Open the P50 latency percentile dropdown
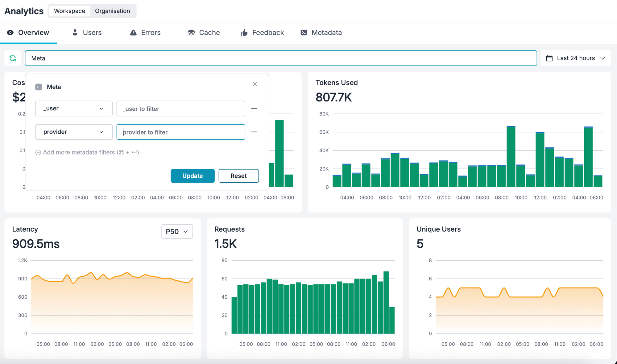The image size is (617, 364). point(177,232)
